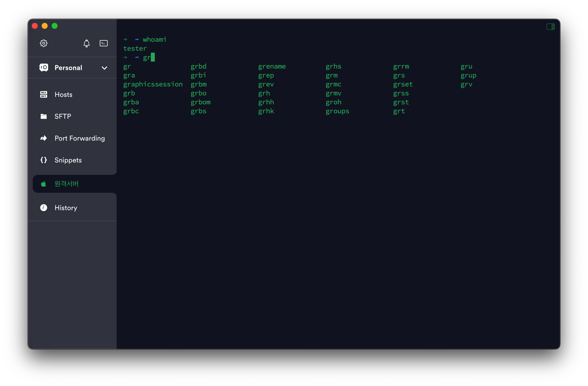Click the Personal vault avatar icon
The width and height of the screenshot is (588, 386).
click(x=44, y=68)
